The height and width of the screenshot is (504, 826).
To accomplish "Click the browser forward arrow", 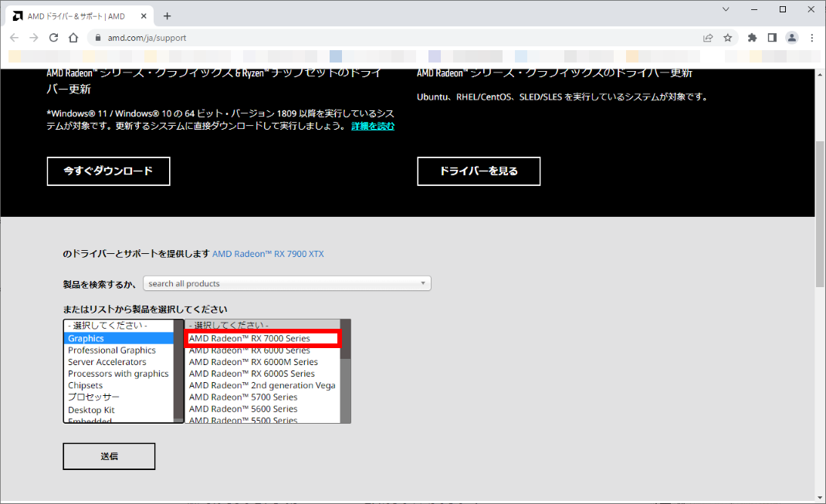I will [x=34, y=38].
